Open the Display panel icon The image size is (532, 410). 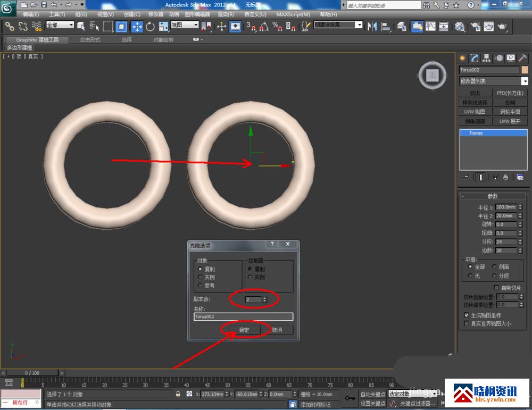click(511, 58)
